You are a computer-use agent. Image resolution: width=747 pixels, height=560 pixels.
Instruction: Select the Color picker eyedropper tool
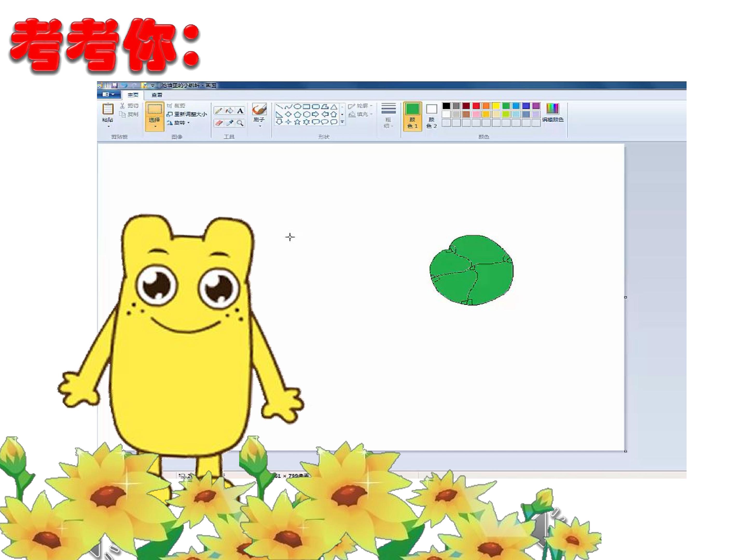coord(230,123)
